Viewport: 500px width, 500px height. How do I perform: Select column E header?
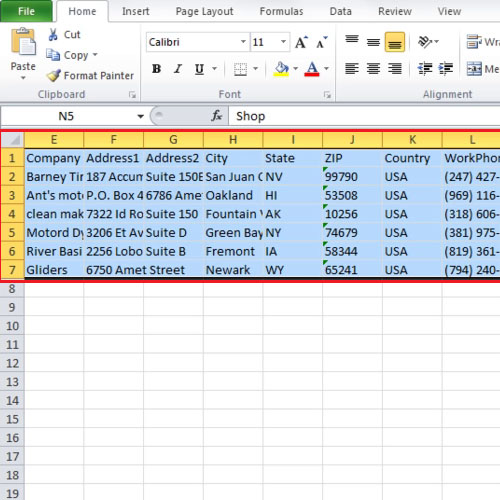coord(54,140)
